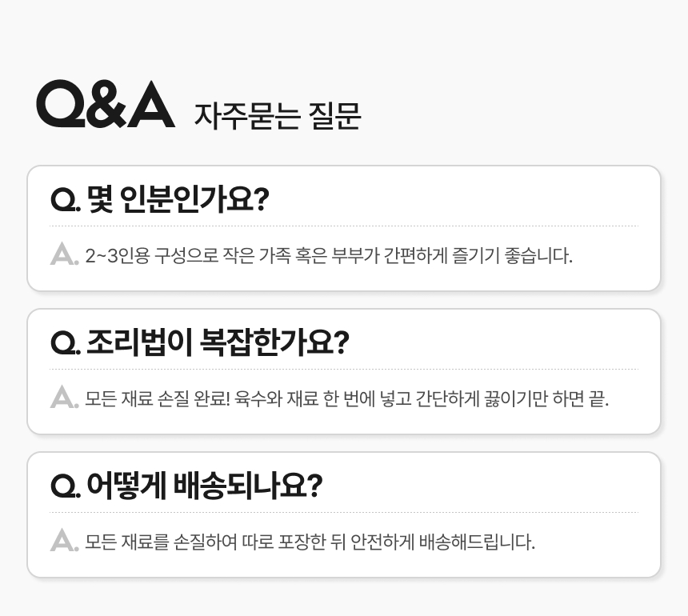Click the dotted divider under '어떻게 배송되나요?'
Screen dimensions: 688x616
[344, 513]
